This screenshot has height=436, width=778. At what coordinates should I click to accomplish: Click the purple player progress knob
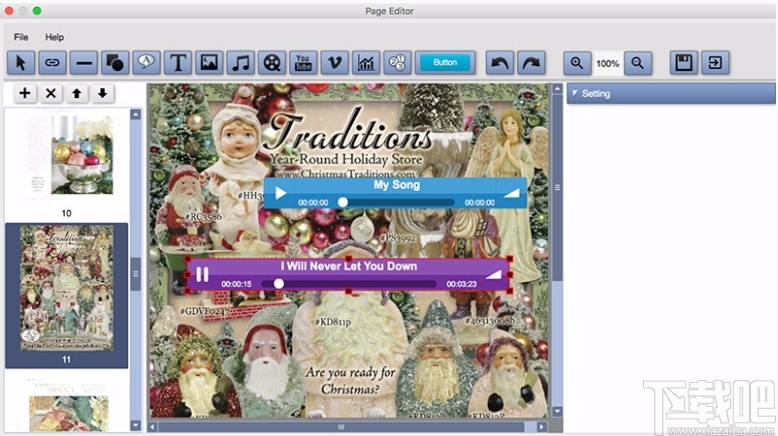279,283
